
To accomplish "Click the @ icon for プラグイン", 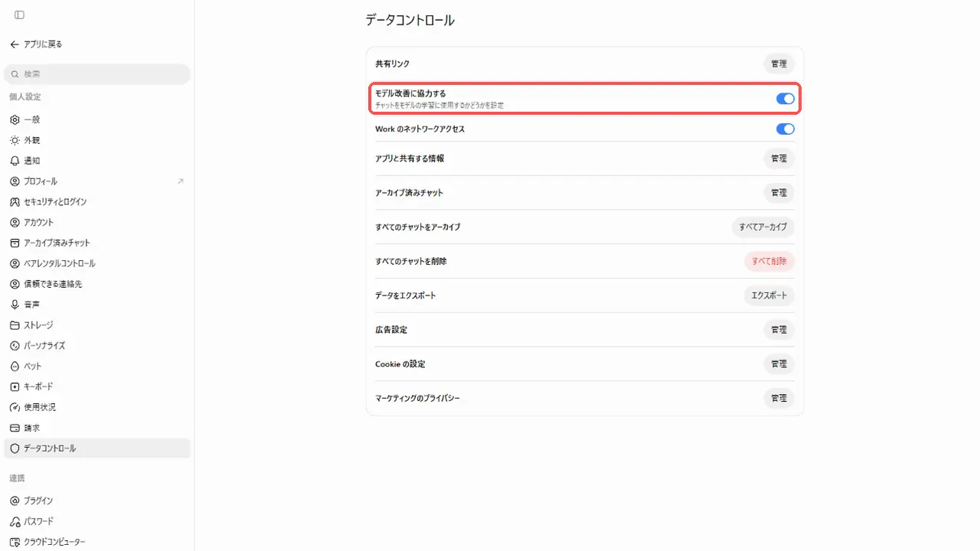I will 15,501.
